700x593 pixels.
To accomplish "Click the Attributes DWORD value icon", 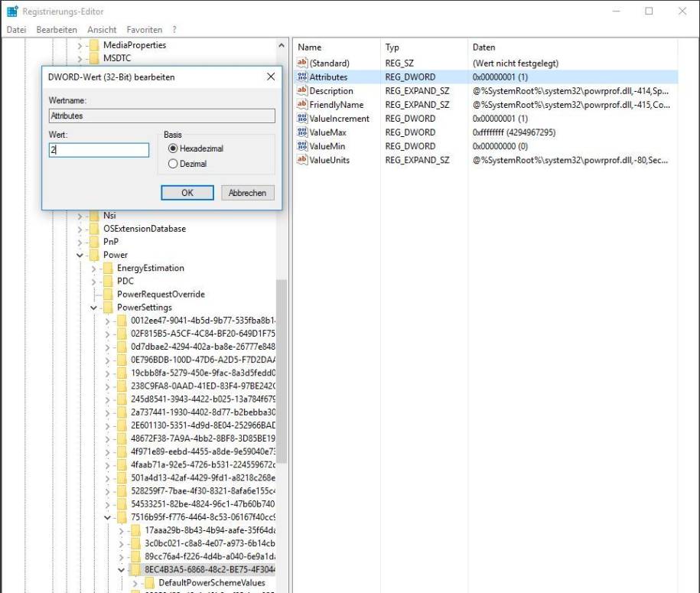I will click(x=301, y=77).
